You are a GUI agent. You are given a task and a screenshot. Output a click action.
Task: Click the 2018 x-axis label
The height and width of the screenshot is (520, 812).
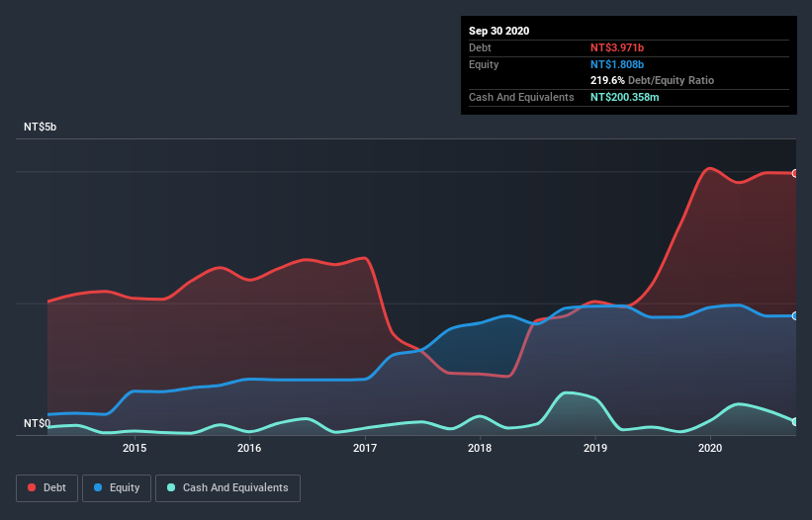480,448
